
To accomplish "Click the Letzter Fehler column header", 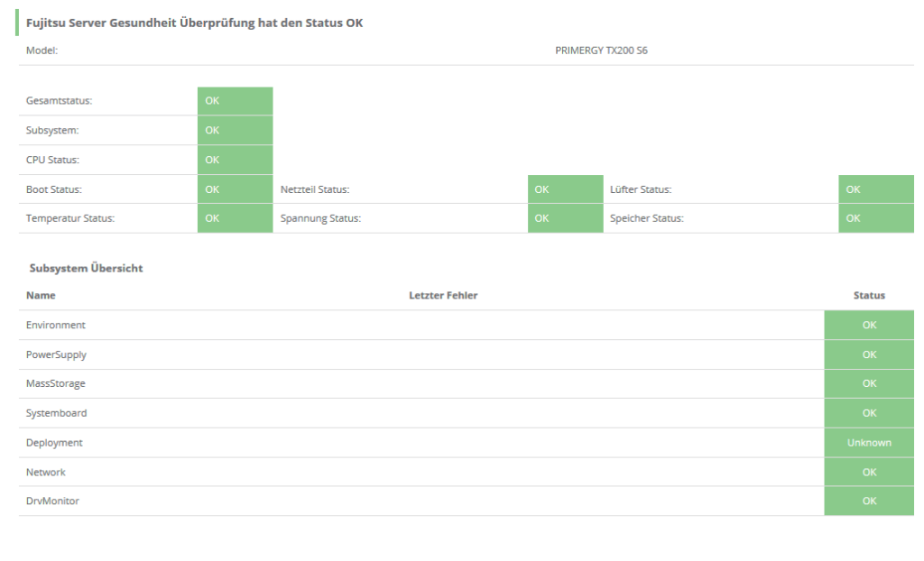I will 441,295.
